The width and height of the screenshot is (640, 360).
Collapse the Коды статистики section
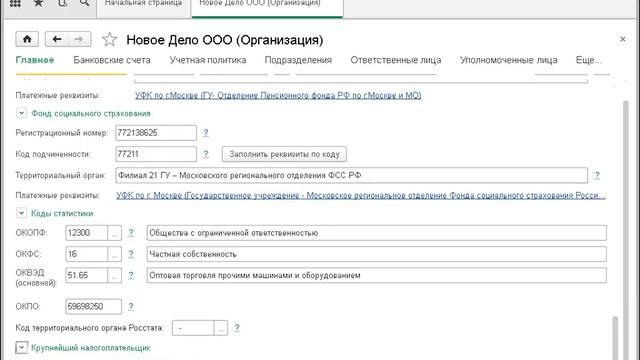21,213
